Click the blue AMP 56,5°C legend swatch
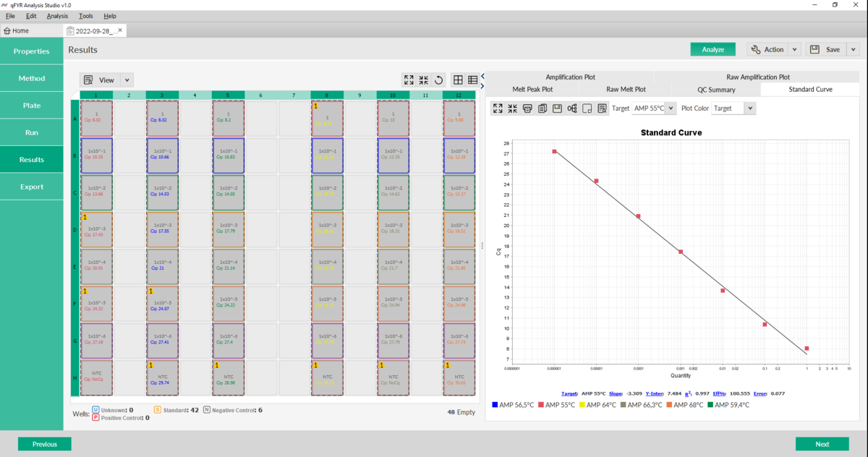Image resolution: width=868 pixels, height=457 pixels. pyautogui.click(x=495, y=405)
